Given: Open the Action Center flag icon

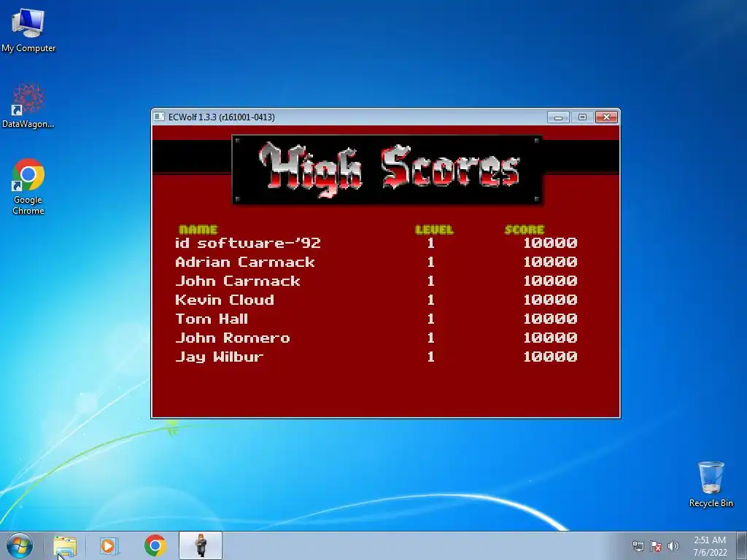Looking at the screenshot, I should 656,546.
